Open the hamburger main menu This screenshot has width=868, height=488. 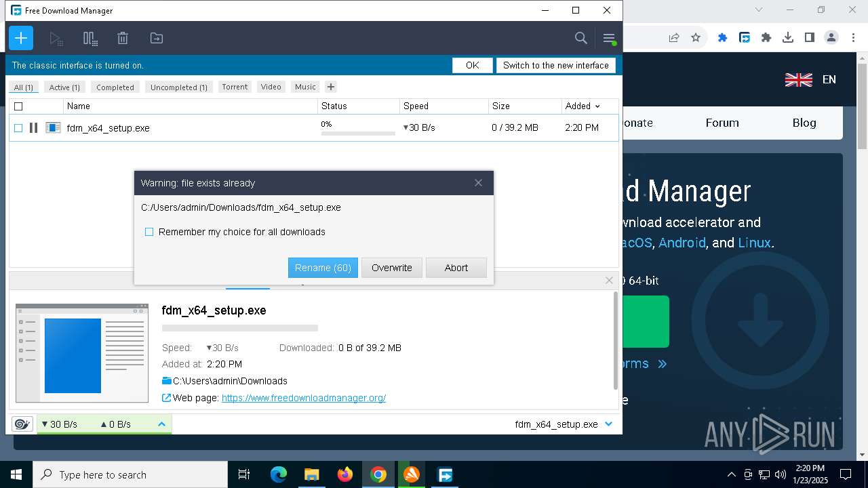pos(609,38)
